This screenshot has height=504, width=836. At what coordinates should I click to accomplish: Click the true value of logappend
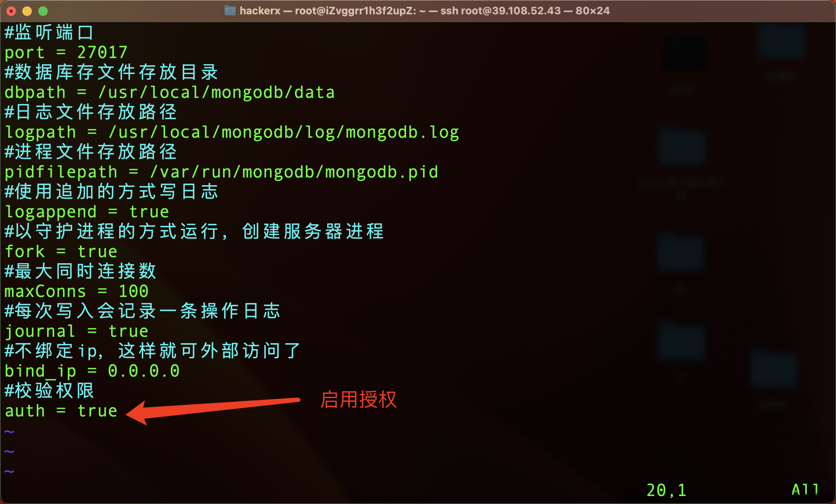click(149, 212)
